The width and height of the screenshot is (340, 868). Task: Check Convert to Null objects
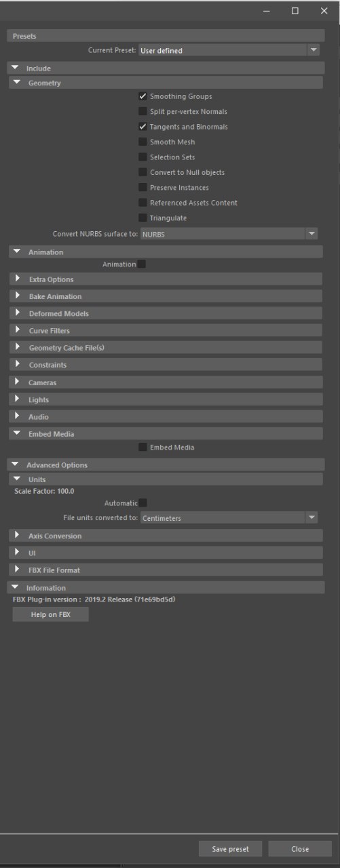pyautogui.click(x=143, y=172)
